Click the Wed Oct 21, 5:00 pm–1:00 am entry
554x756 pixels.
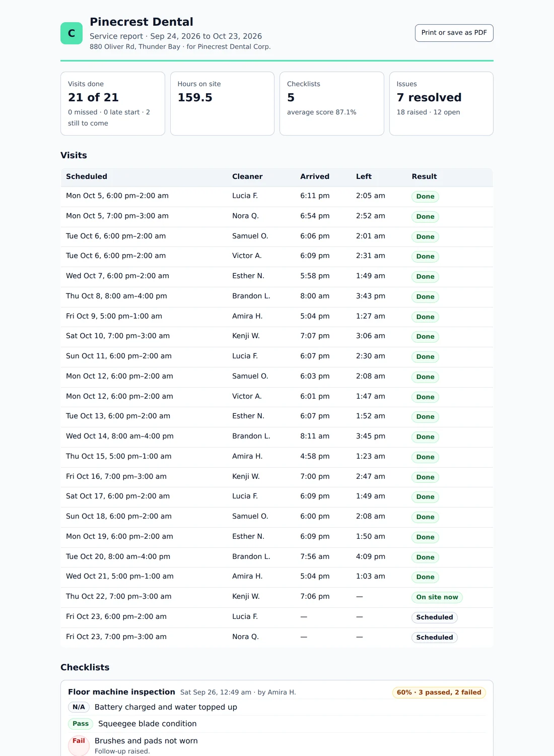[x=120, y=576]
